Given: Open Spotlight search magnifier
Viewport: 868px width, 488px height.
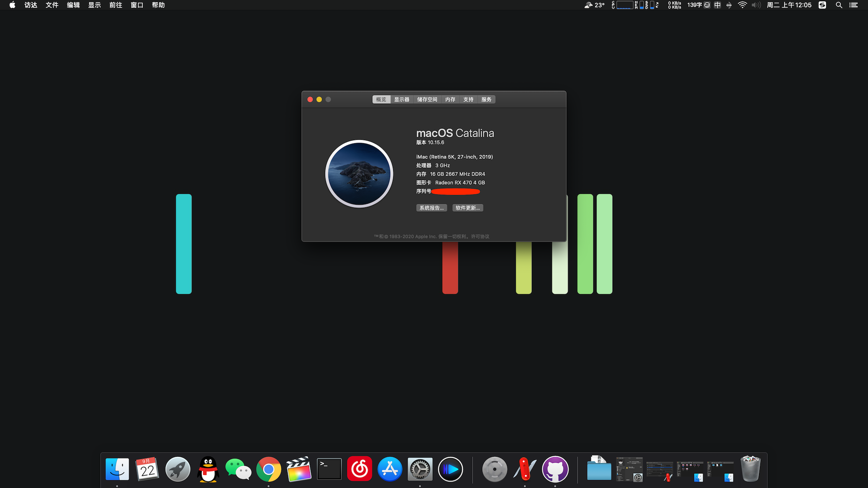Looking at the screenshot, I should pos(839,5).
